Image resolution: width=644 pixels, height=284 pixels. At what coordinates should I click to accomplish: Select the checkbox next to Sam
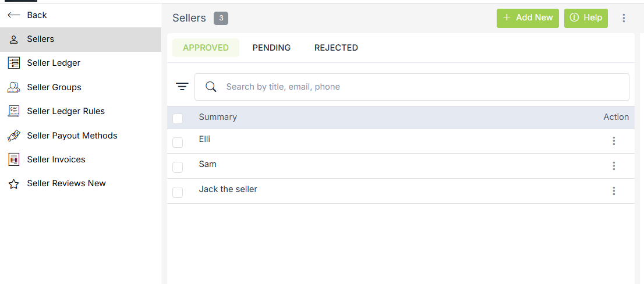point(178,167)
